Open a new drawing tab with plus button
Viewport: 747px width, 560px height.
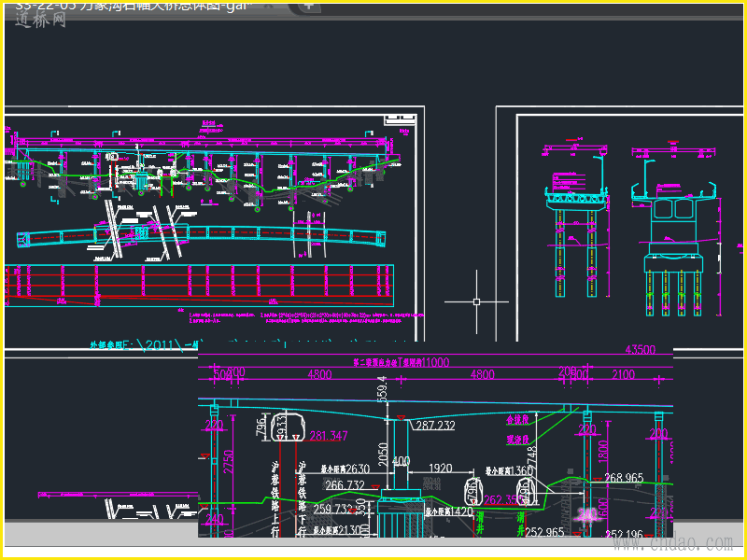(309, 6)
